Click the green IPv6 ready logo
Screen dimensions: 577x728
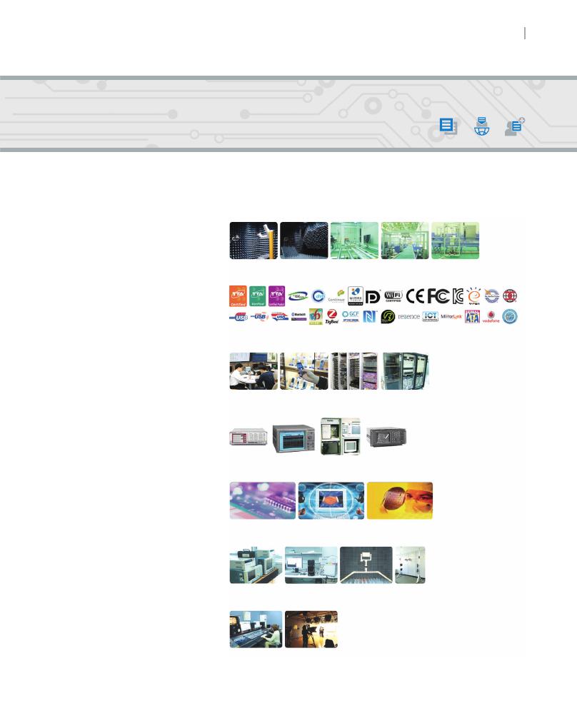coord(316,317)
